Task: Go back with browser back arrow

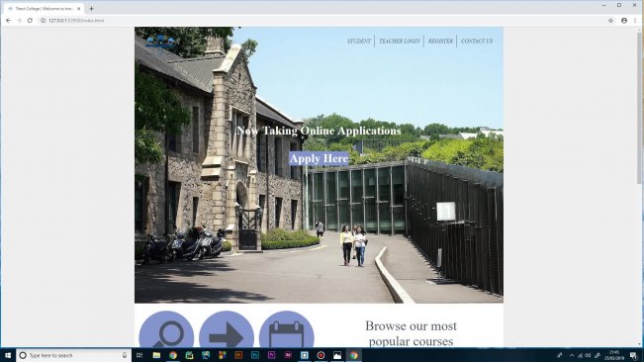Action: (x=8, y=20)
